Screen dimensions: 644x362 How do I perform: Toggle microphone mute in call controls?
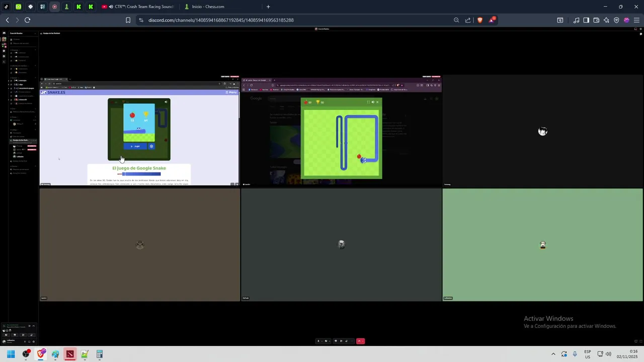318,341
